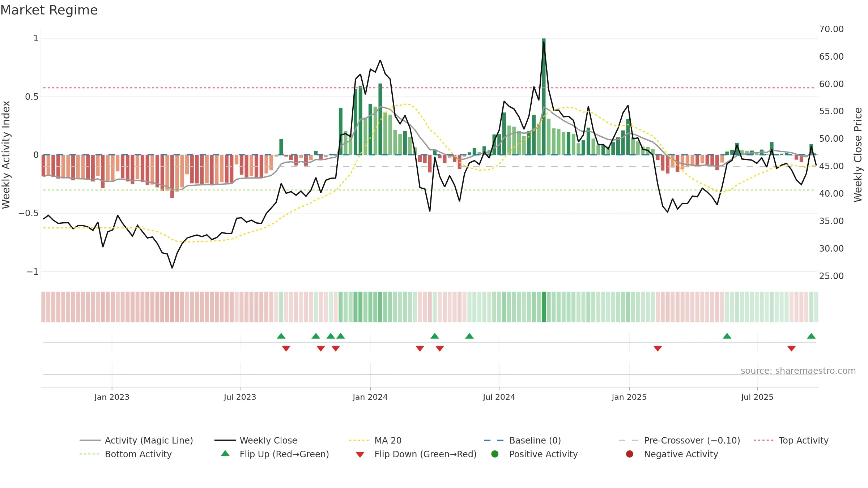Click the Jan 2025 axis label
Image resolution: width=868 pixels, height=488 pixels.
click(629, 397)
